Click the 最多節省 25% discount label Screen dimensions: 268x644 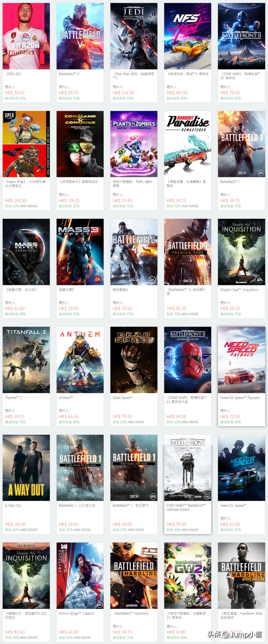[69, 206]
